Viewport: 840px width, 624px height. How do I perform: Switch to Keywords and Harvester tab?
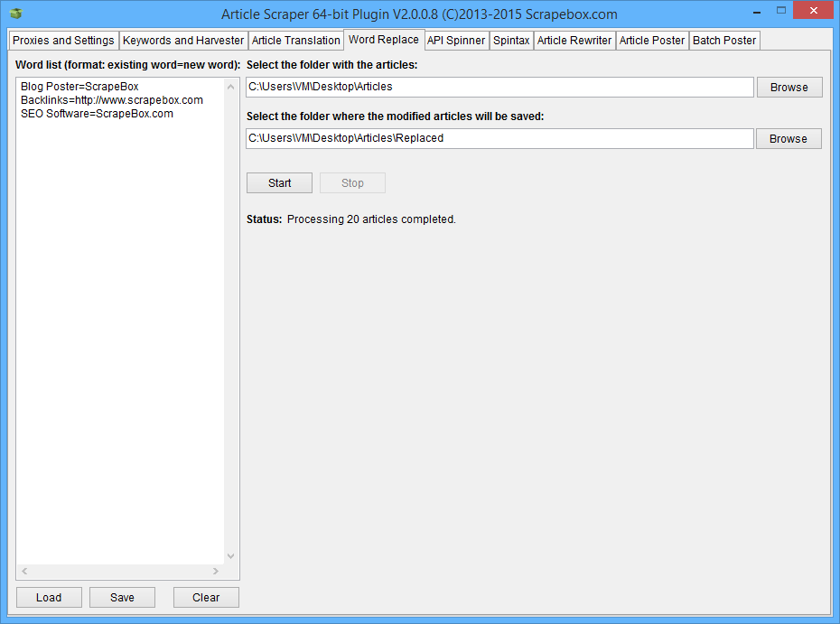pyautogui.click(x=183, y=41)
